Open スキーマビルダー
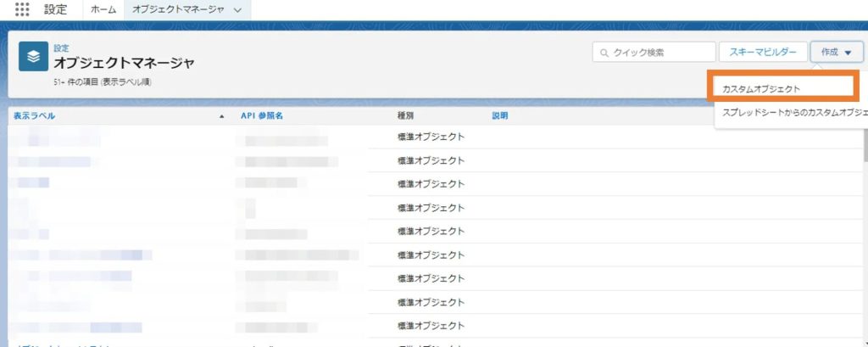The width and height of the screenshot is (868, 347). pyautogui.click(x=762, y=52)
